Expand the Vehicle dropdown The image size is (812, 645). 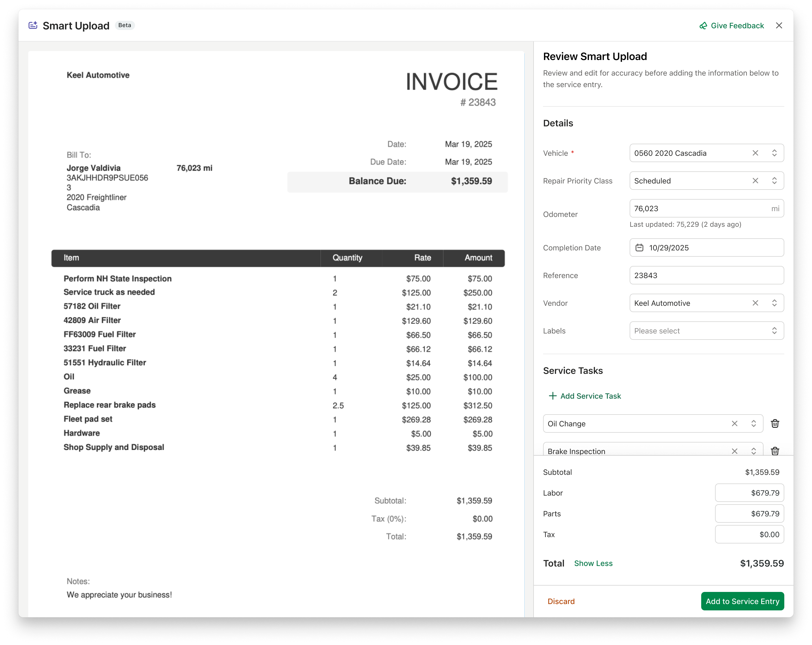pos(774,153)
